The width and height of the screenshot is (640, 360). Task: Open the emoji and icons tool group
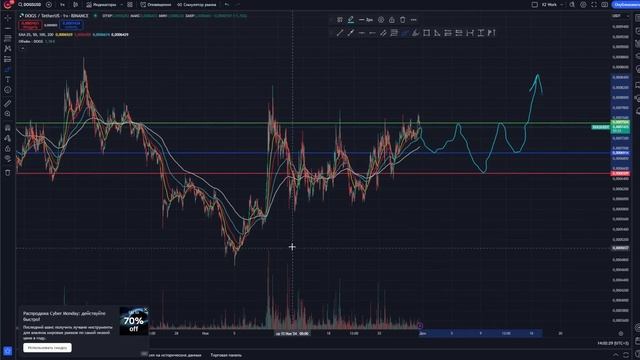(x=8, y=90)
